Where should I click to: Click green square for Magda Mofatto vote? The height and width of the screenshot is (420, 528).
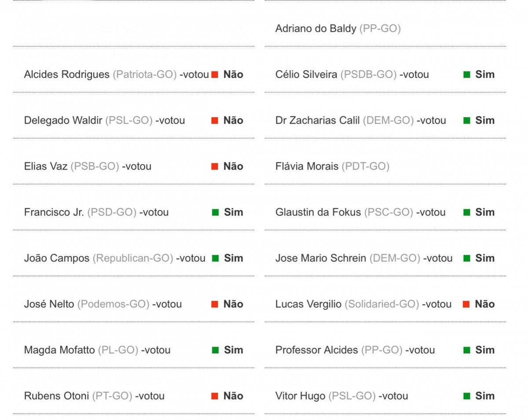click(215, 350)
